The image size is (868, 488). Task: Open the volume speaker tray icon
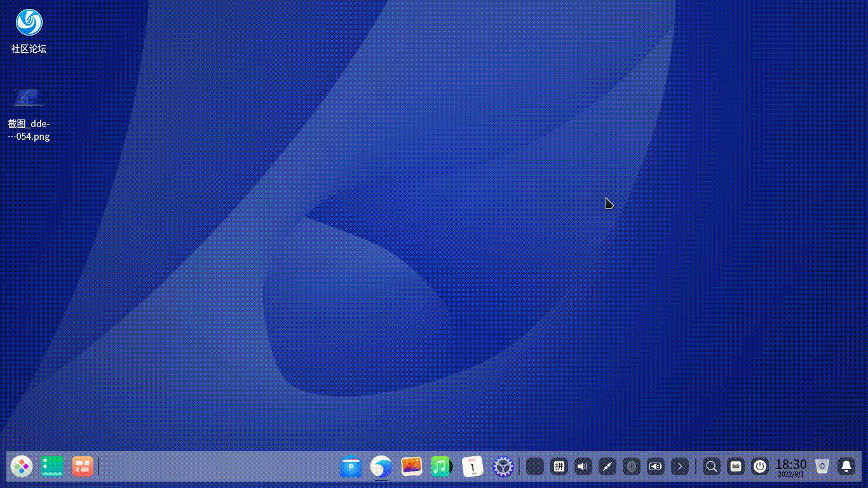click(x=583, y=467)
